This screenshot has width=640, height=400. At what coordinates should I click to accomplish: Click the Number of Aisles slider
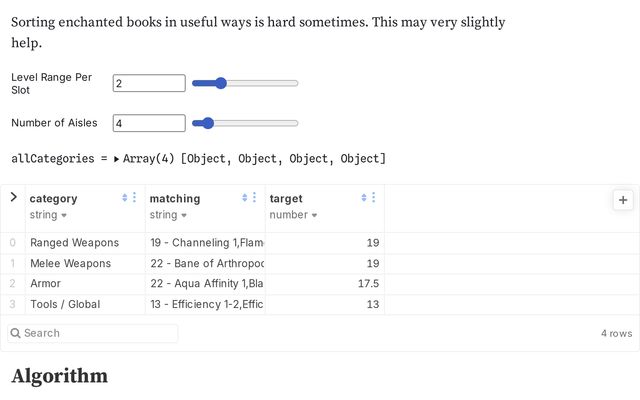click(x=245, y=123)
